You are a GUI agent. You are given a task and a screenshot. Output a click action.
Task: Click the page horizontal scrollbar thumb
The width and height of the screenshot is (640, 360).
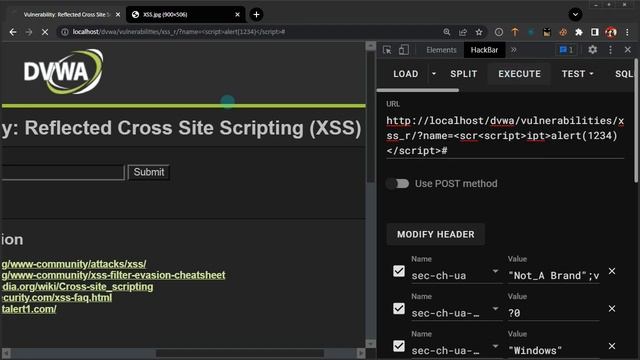tap(240, 353)
